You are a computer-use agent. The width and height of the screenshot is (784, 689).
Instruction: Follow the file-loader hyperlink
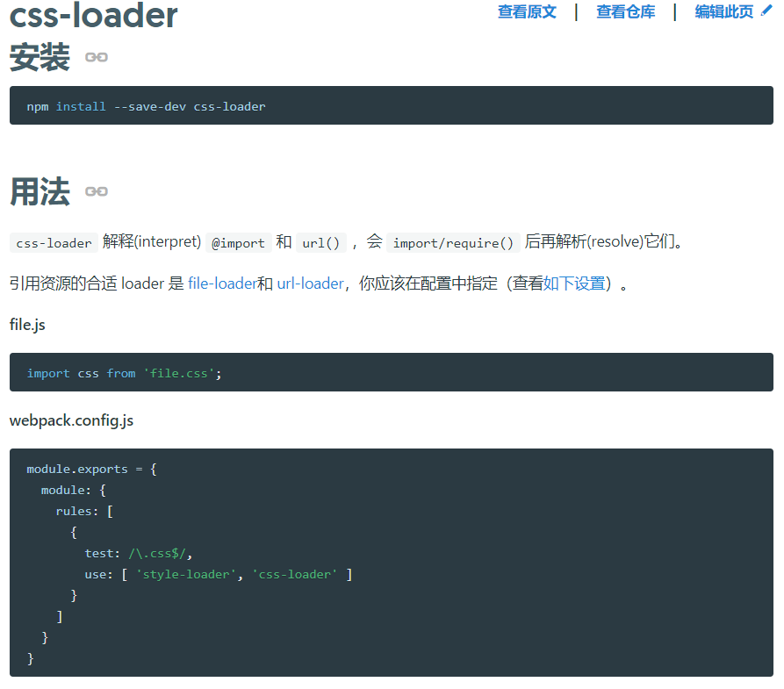[x=222, y=283]
